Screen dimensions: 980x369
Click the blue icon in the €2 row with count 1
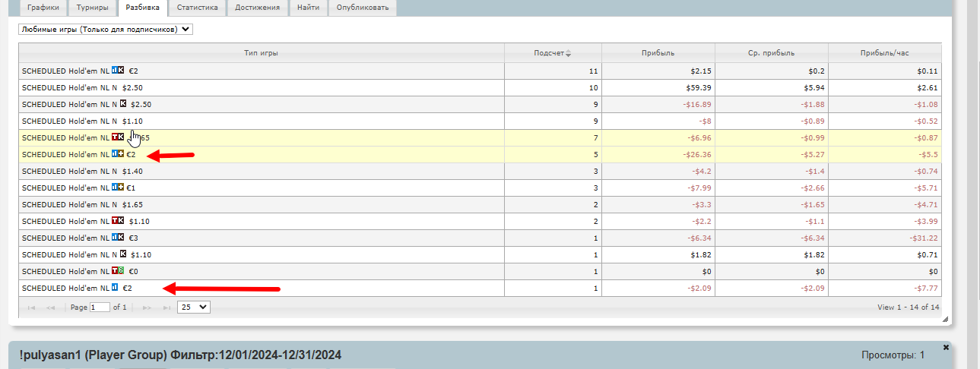coord(115,288)
